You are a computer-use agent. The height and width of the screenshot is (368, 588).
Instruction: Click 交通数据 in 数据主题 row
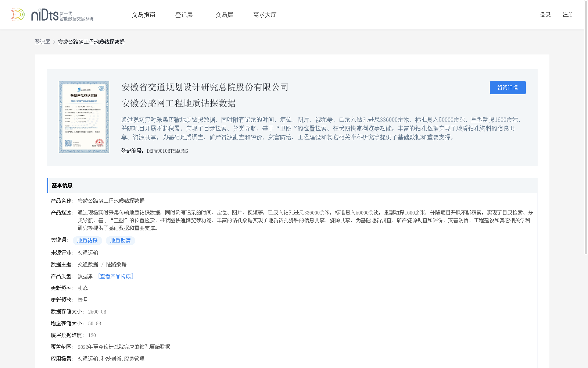click(x=88, y=265)
